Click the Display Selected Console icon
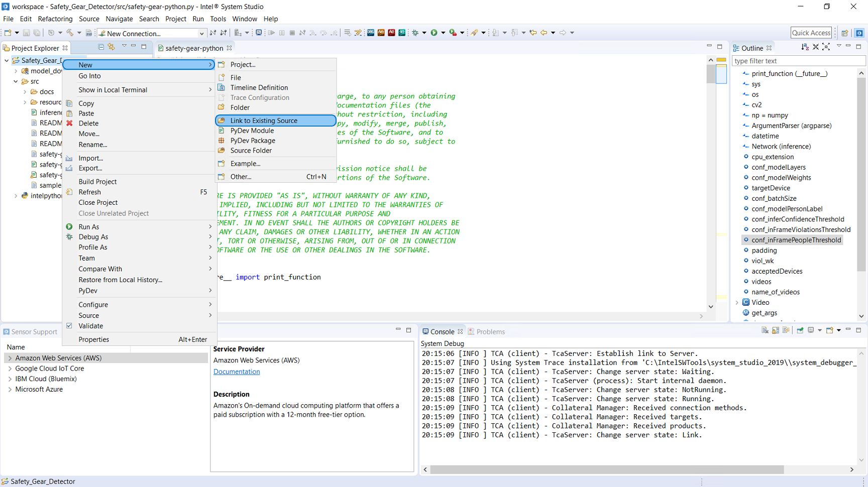The image size is (868, 487). coord(811,330)
